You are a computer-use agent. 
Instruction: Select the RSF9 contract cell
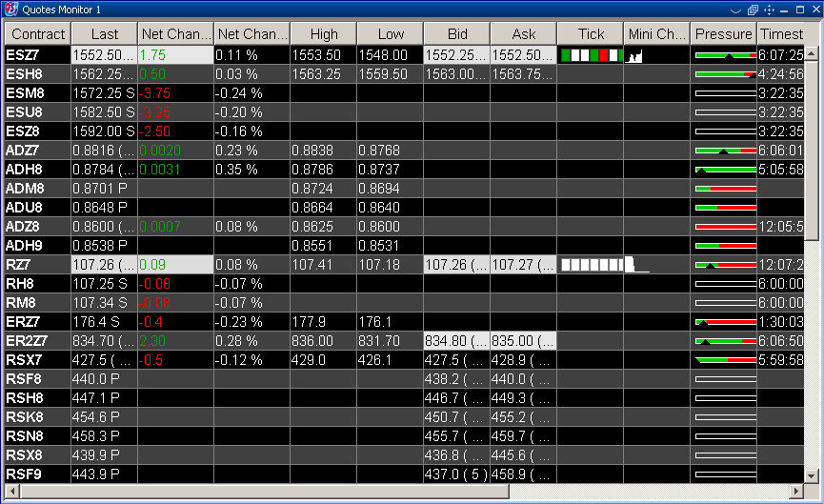point(38,474)
